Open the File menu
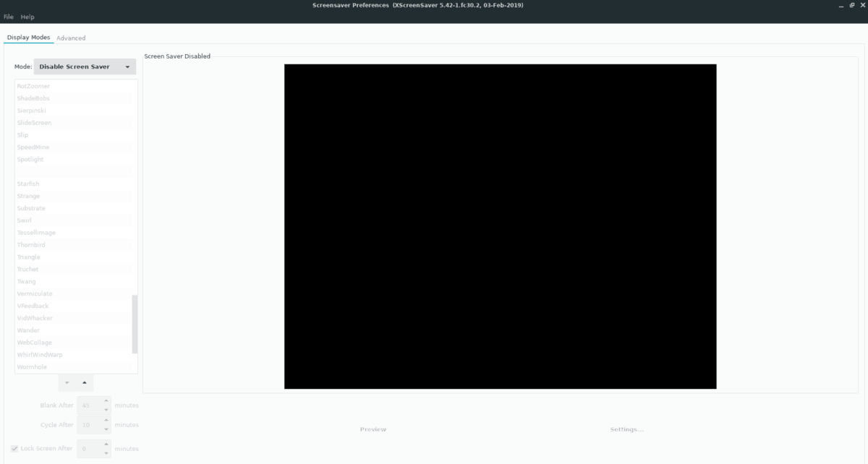 click(x=10, y=16)
